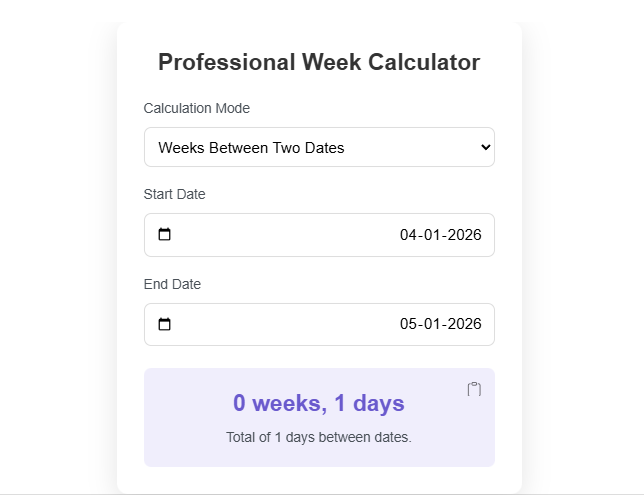Select the year 2026 in Start Date
The image size is (644, 495).
[464, 235]
